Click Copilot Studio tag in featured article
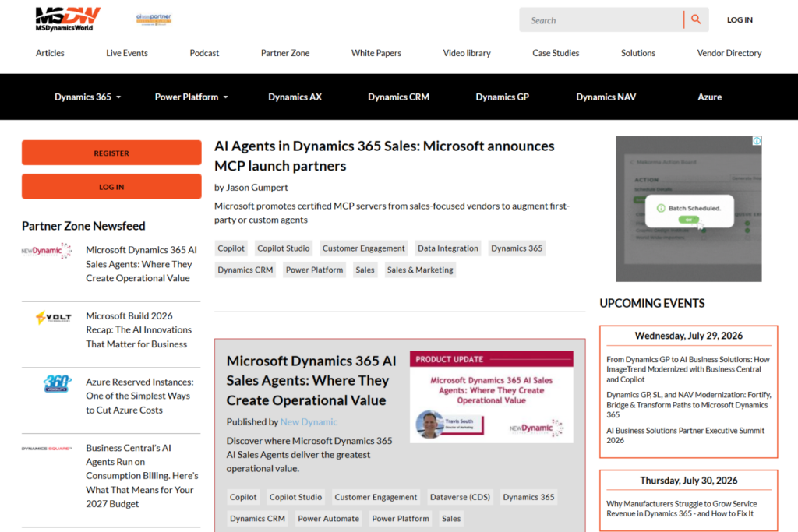798x532 pixels. 295,497
